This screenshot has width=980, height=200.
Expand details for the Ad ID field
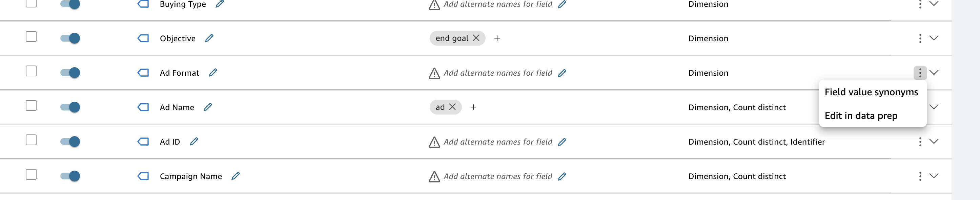(x=935, y=142)
